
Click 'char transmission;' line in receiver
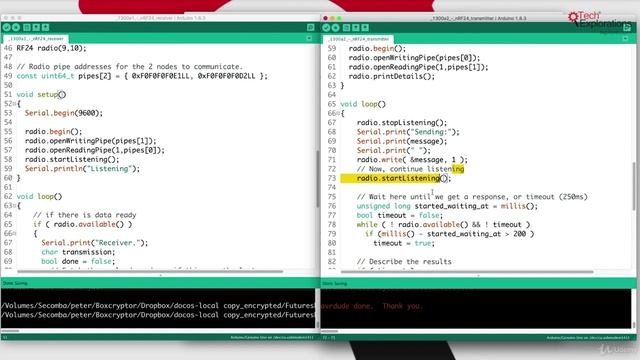click(x=78, y=252)
